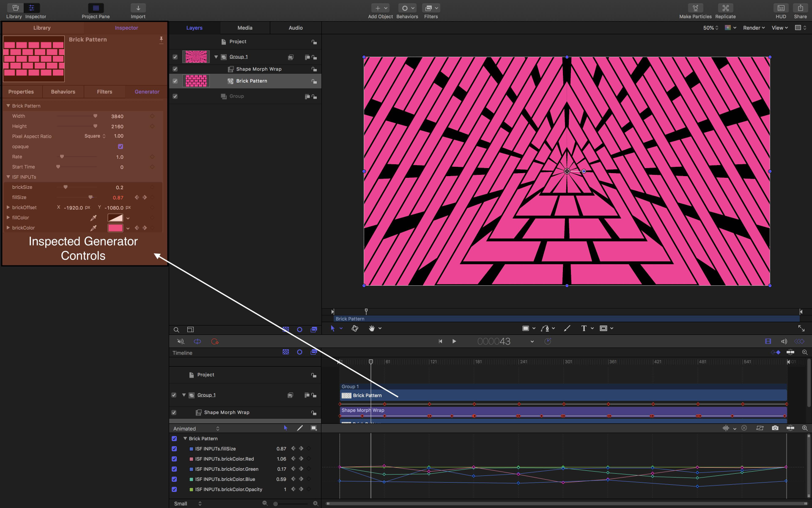Click the Inspector toolbar icon
Viewport: 812px width, 508px height.
(x=32, y=8)
